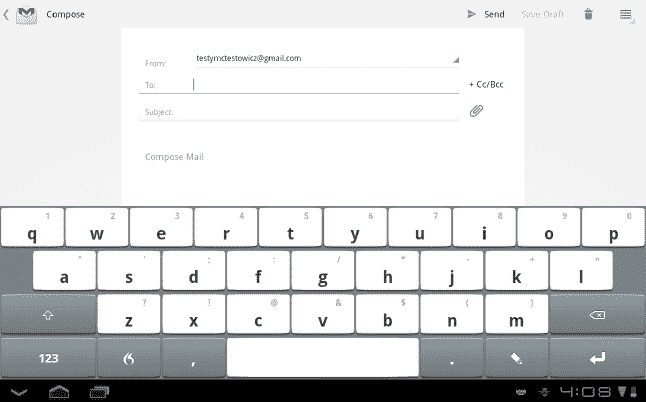
Task: Tap the z key
Action: pos(129,314)
